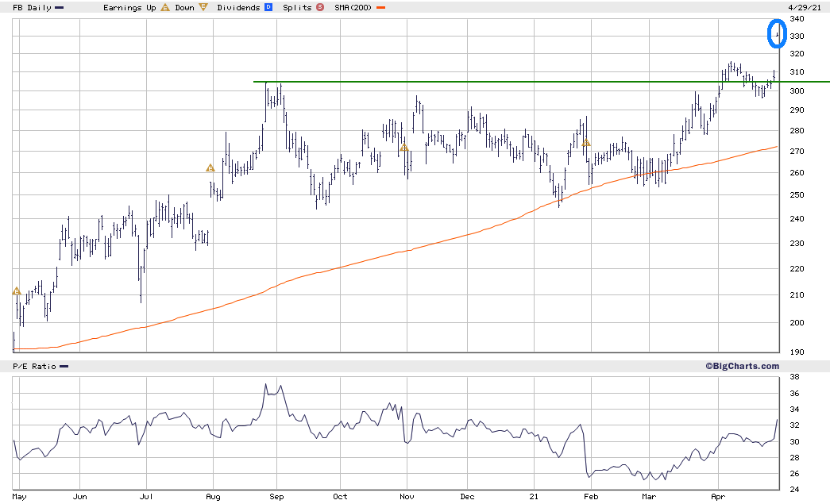This screenshot has height=504, width=830.
Task: Click the P/E Ratio panel label
Action: pos(35,366)
